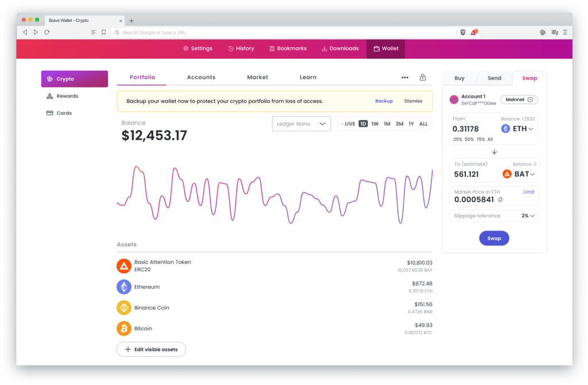Refresh the market price quote icon
Image resolution: width=588 pixels, height=385 pixels.
coord(500,199)
